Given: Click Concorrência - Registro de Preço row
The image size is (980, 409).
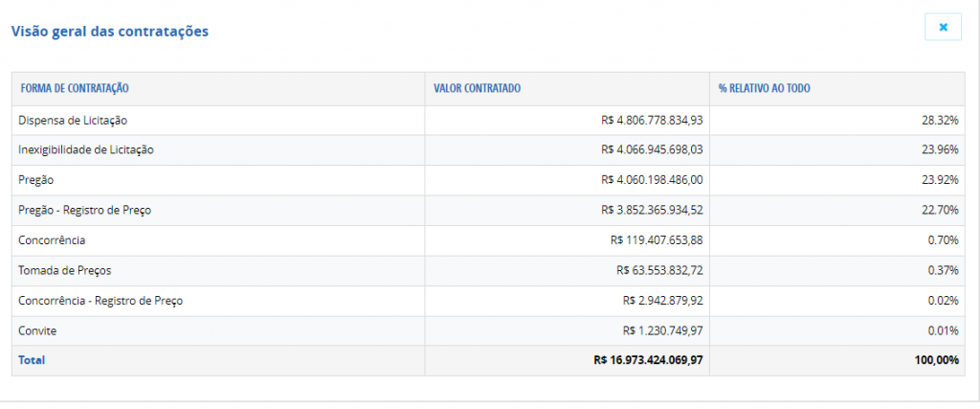Looking at the screenshot, I should coord(100,301).
